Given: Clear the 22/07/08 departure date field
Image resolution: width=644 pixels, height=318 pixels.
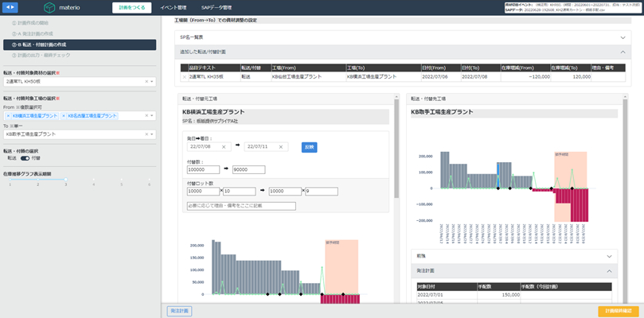Looking at the screenshot, I should coord(224,147).
